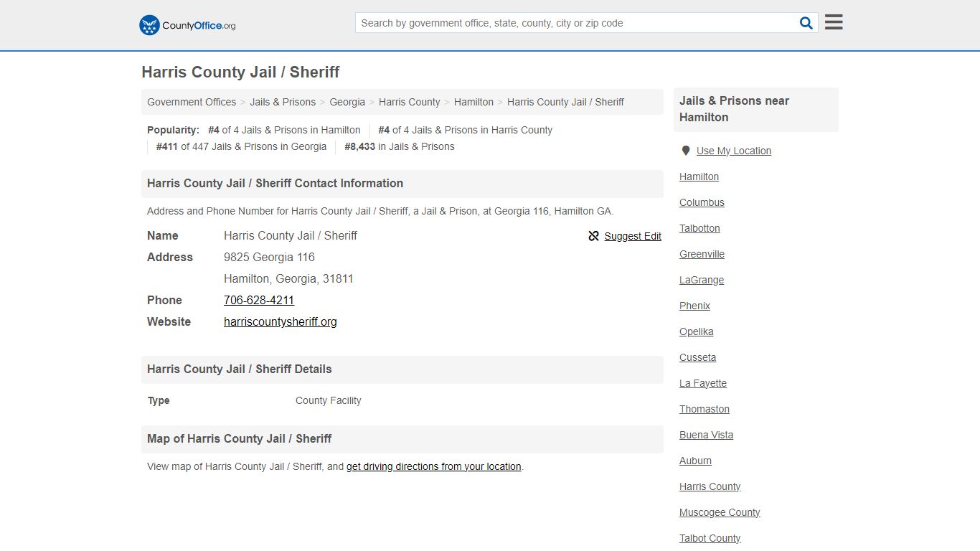Viewport: 980px width, 551px height.
Task: Open the CountyOffice.org logo home link
Action: [x=187, y=25]
